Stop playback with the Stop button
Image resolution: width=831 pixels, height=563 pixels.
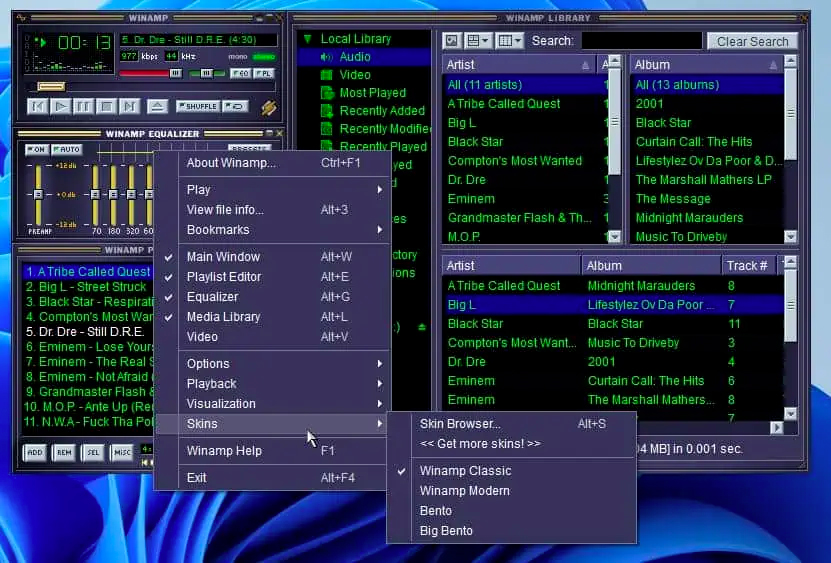tap(107, 107)
